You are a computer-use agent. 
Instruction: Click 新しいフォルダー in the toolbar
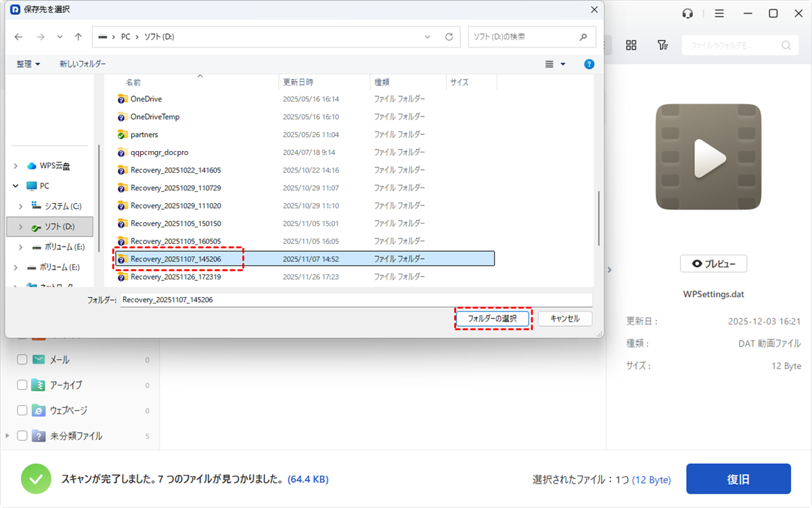tap(83, 64)
